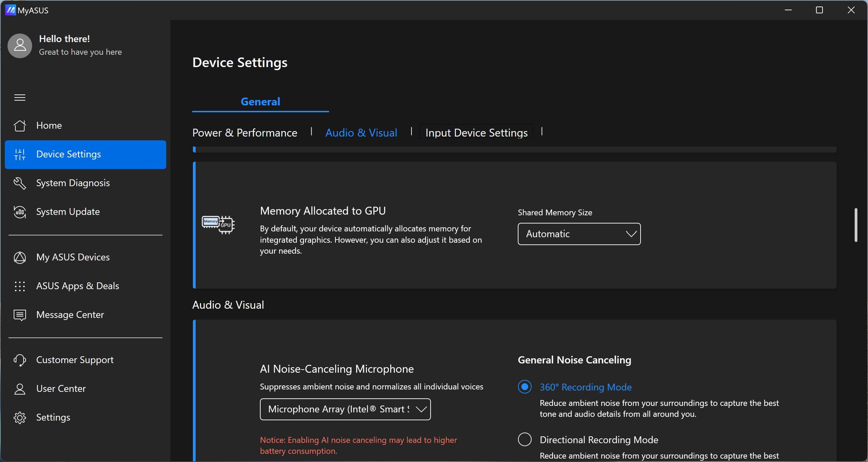Click ASUS Apps & Deals grid icon
The height and width of the screenshot is (462, 868).
[x=20, y=286]
